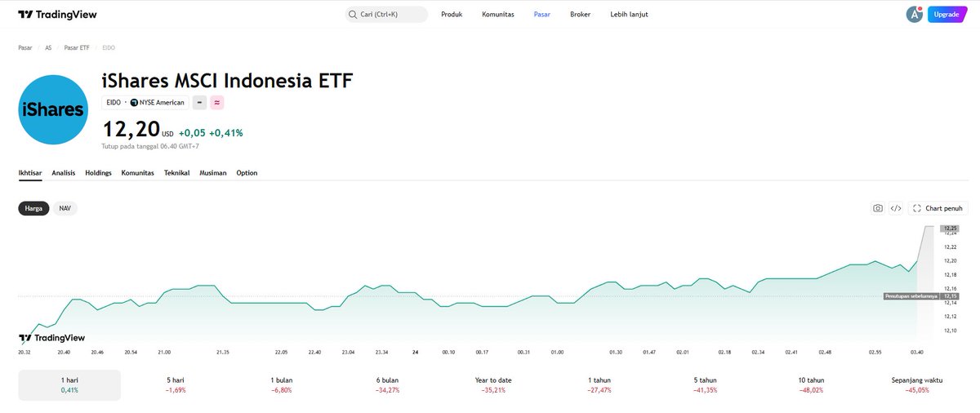Click the 21.00 time axis label
The image size is (980, 413).
click(x=164, y=352)
